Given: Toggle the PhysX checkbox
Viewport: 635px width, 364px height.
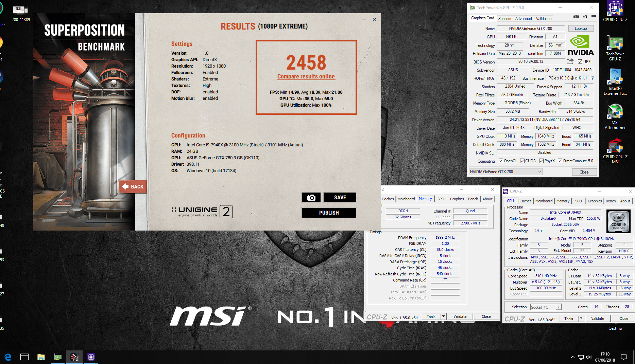Looking at the screenshot, I should click(541, 161).
